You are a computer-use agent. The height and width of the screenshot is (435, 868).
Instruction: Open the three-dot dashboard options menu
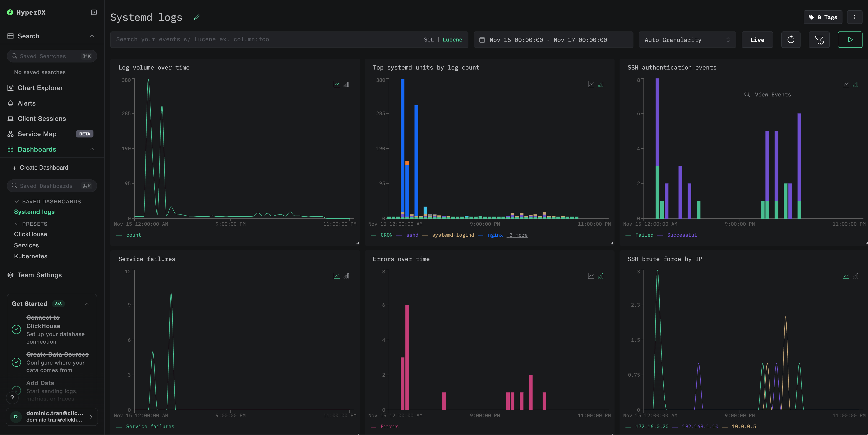tap(855, 17)
